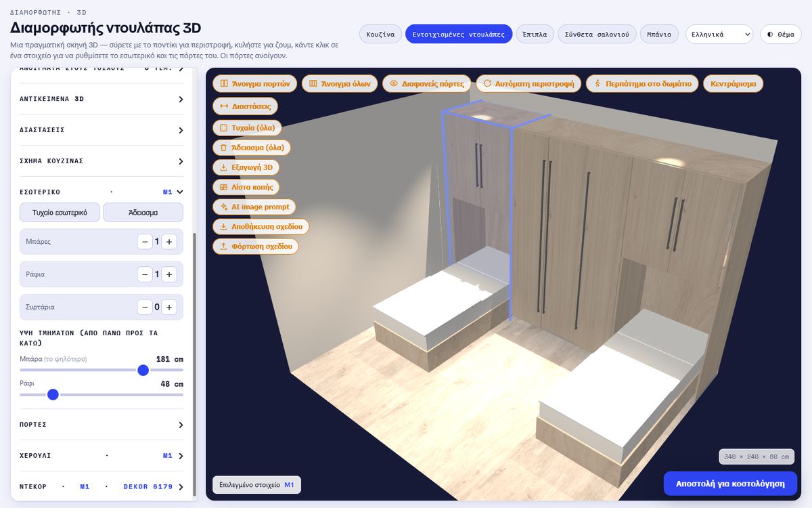Open the Ελληνικά language dropdown

(719, 34)
